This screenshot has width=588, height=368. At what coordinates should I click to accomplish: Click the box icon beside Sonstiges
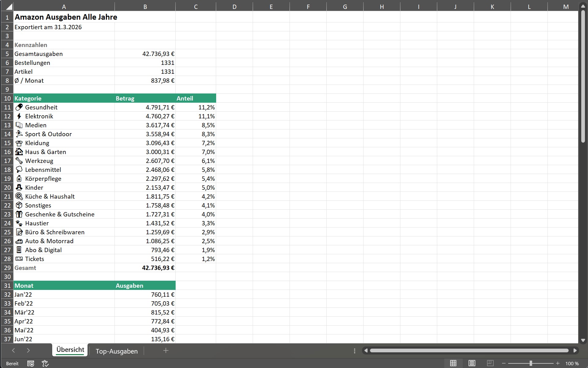coord(19,205)
